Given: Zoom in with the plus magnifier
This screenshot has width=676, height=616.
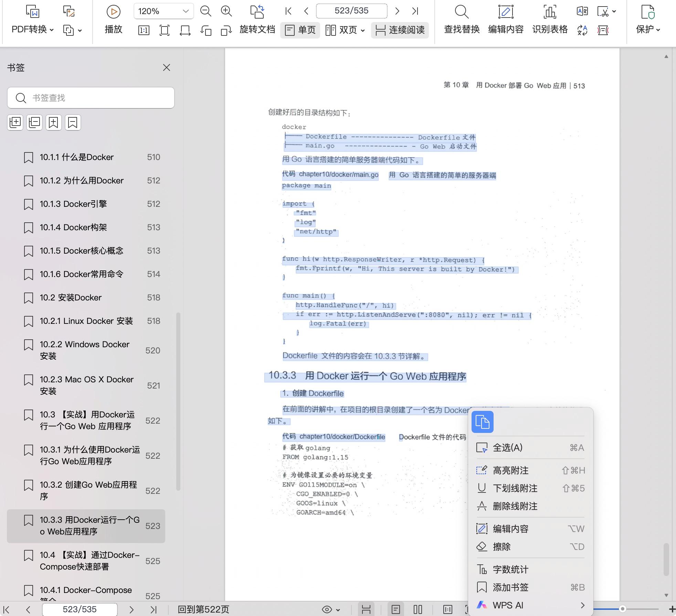Looking at the screenshot, I should pos(226,11).
